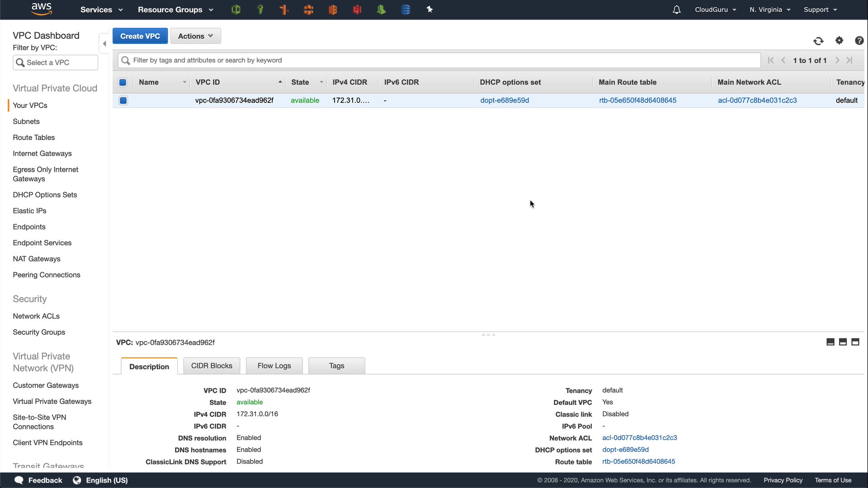The height and width of the screenshot is (488, 868).
Task: Click the red S3 bucket shortcut icon
Action: click(x=357, y=9)
